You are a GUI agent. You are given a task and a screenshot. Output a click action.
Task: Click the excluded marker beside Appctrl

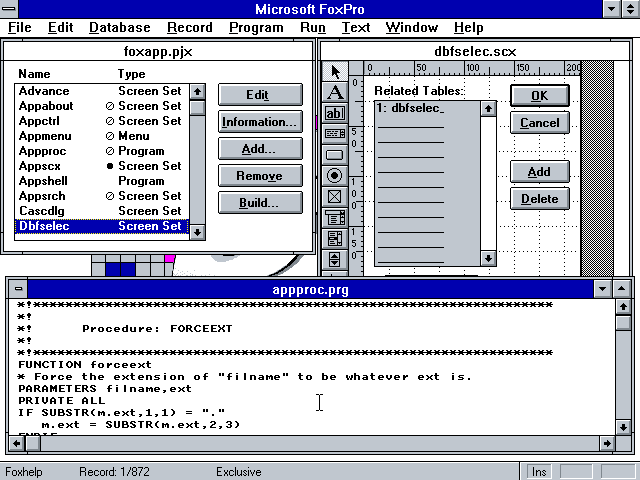coord(109,121)
